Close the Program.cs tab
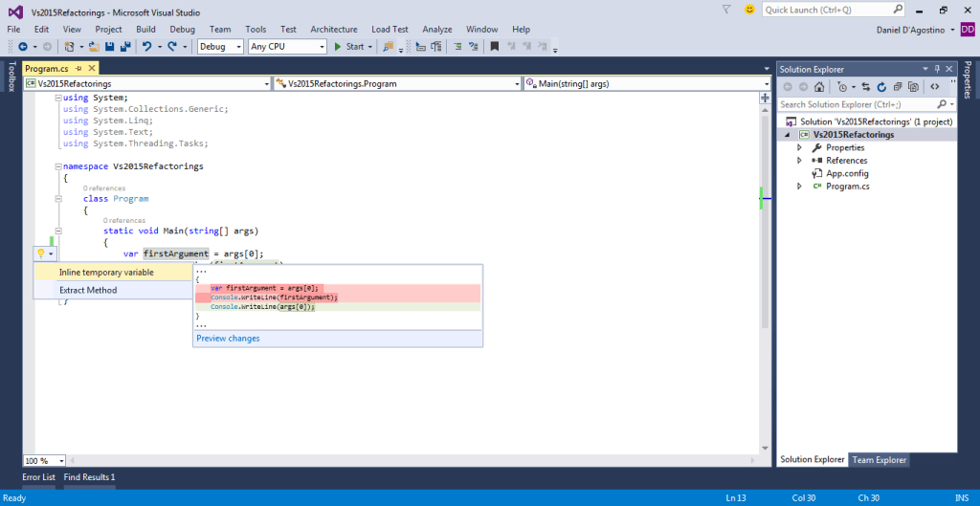This screenshot has width=980, height=506. pyautogui.click(x=92, y=69)
